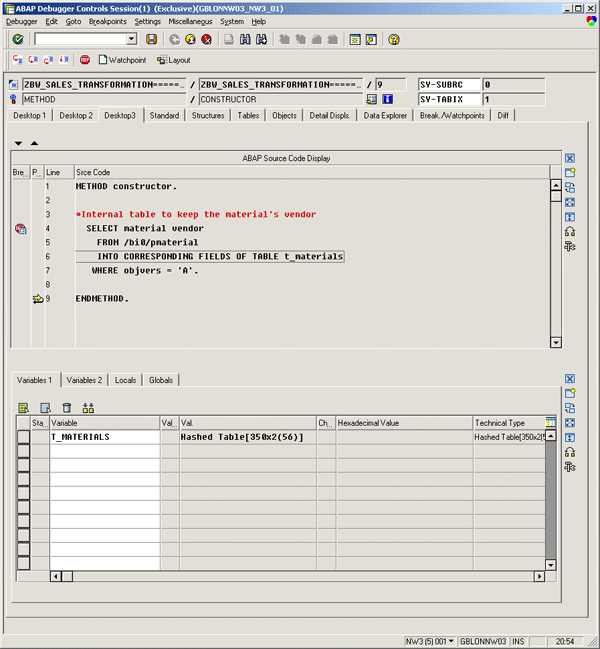Click the Layout button
The height and width of the screenshot is (649, 600).
tap(173, 60)
